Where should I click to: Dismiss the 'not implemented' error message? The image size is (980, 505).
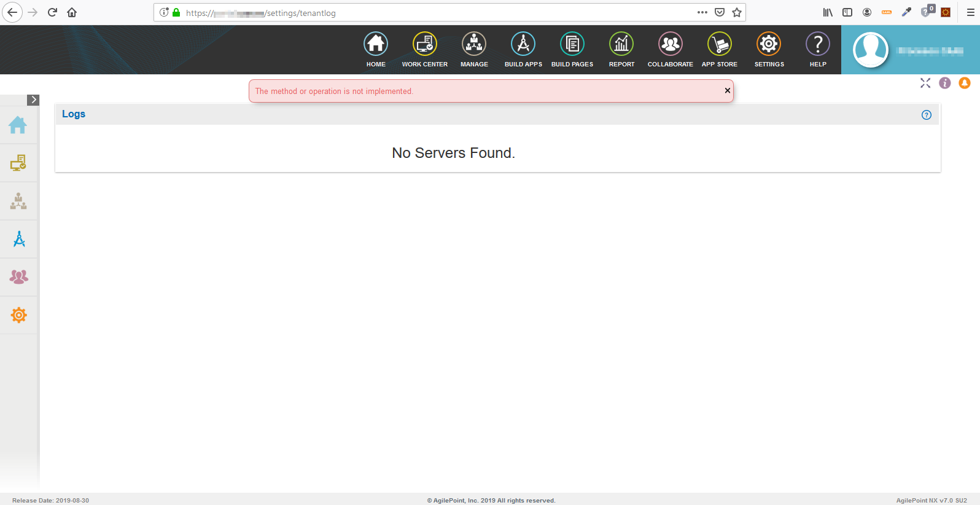coord(728,90)
